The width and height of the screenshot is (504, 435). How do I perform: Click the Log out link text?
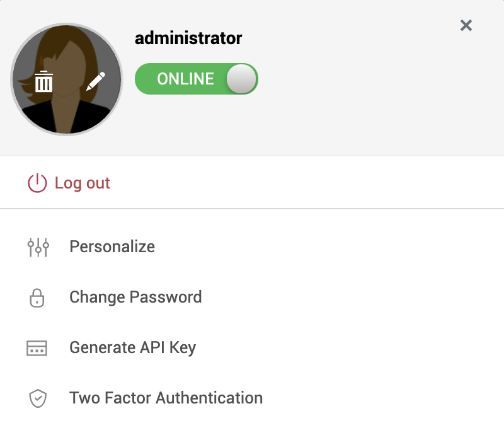(83, 183)
